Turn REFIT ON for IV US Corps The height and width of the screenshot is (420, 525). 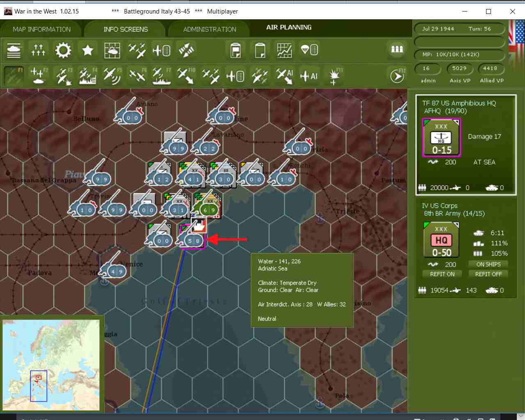[442, 274]
